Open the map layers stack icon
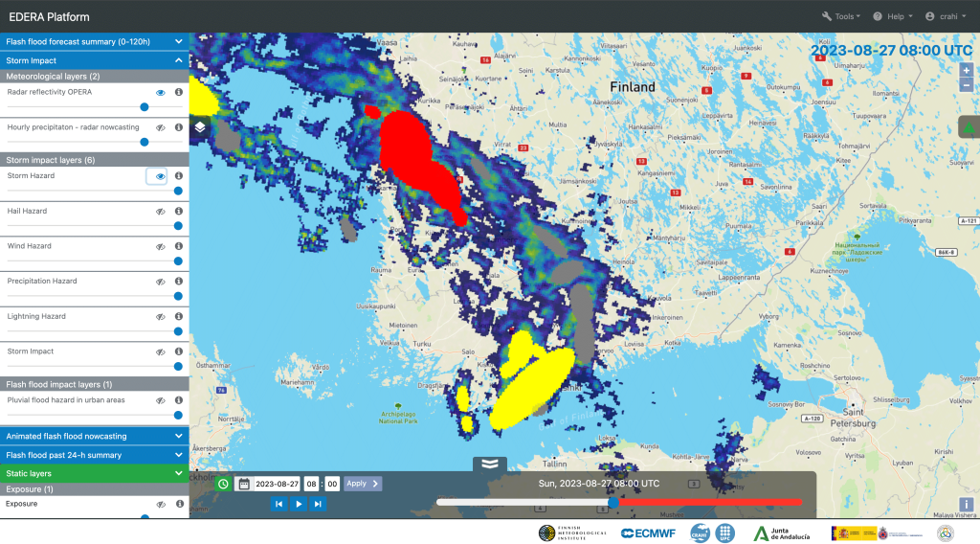Viewport: 980px width, 544px height. [200, 126]
